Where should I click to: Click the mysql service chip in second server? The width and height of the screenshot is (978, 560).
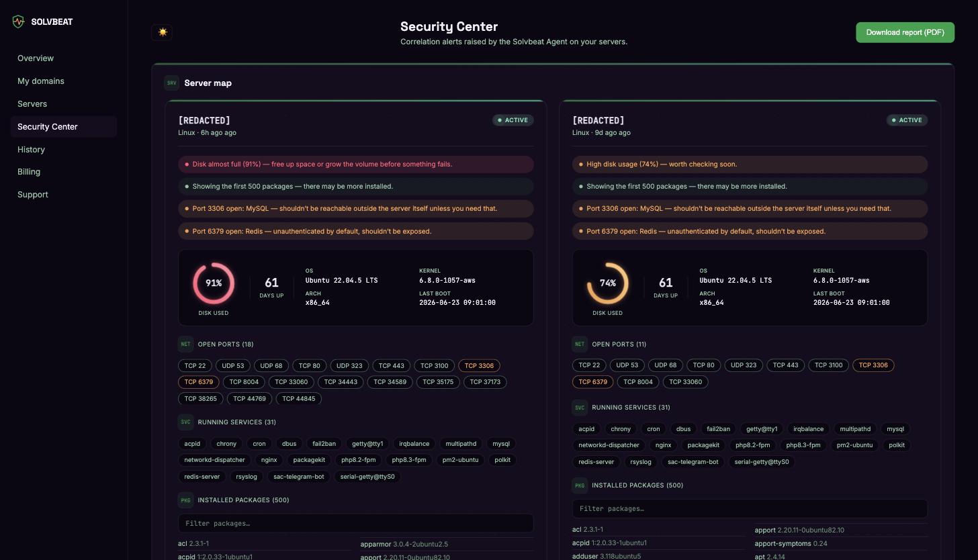[895, 429]
